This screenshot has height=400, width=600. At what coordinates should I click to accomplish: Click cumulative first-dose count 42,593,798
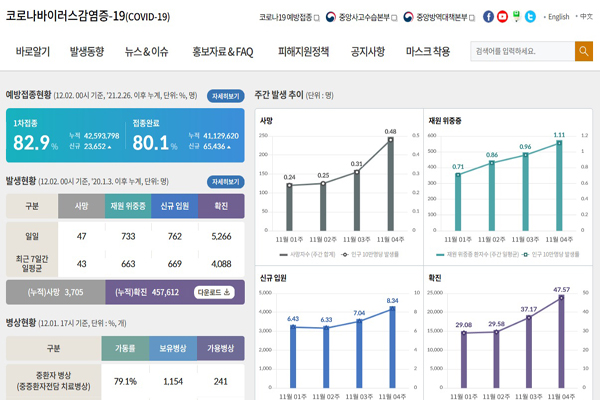point(101,136)
